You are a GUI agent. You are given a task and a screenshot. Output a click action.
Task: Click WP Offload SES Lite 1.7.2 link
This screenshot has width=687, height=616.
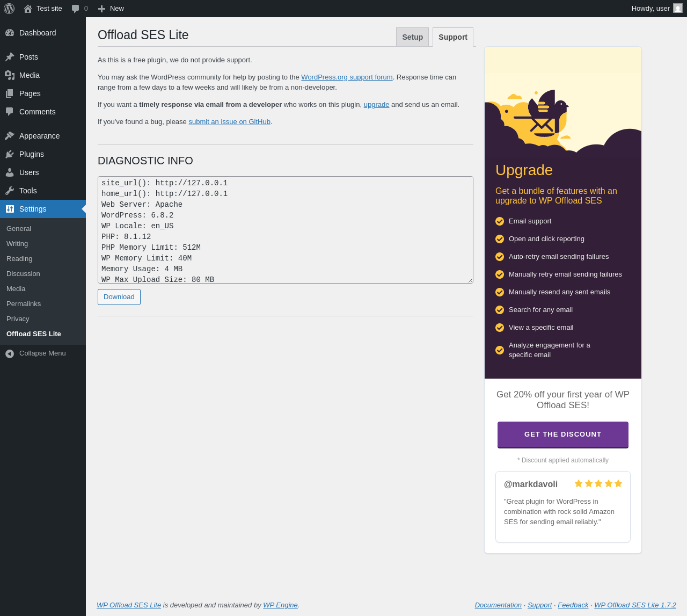[x=635, y=605]
